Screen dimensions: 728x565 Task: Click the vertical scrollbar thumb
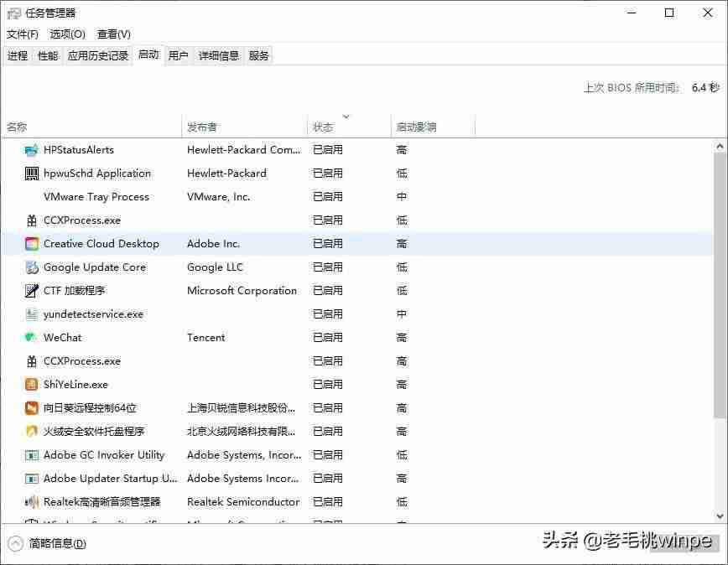[x=720, y=285]
